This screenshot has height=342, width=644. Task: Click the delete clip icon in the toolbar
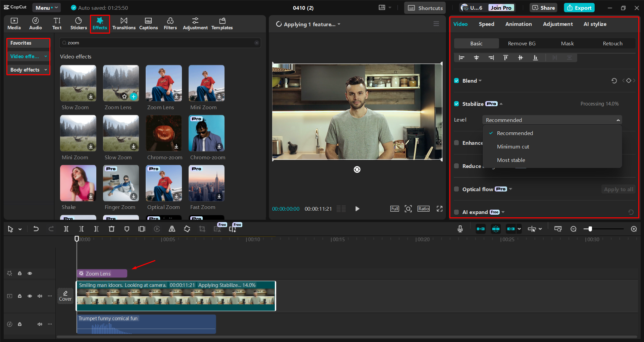[111, 229]
